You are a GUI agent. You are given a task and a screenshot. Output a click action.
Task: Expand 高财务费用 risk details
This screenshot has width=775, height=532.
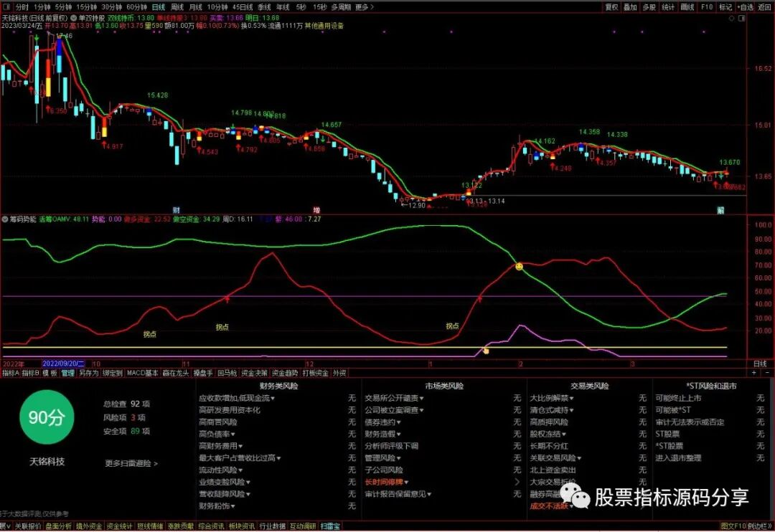click(x=220, y=446)
